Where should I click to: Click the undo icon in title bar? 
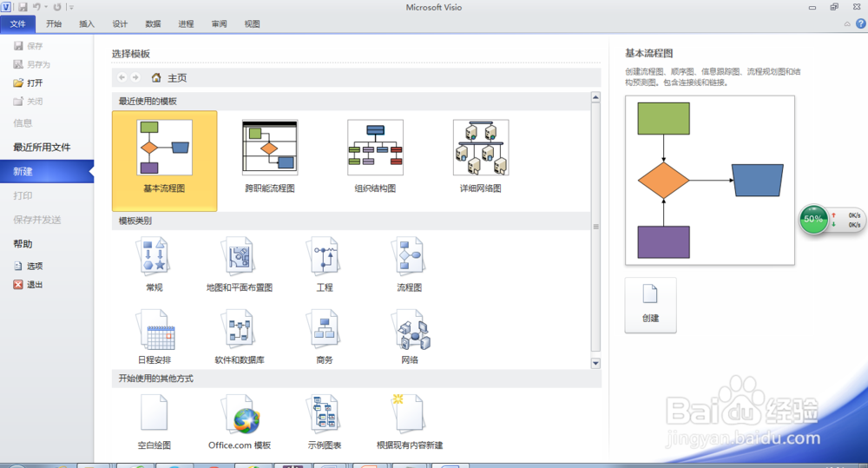[36, 7]
